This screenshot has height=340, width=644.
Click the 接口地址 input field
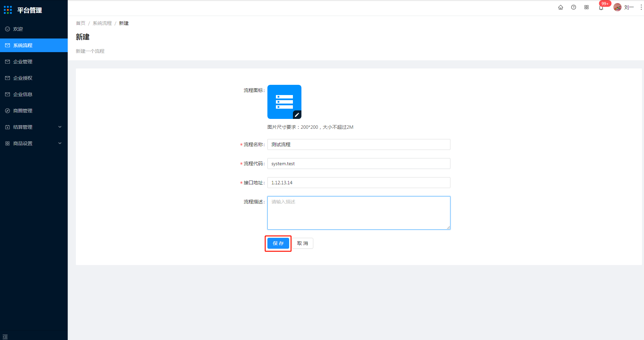point(359,183)
